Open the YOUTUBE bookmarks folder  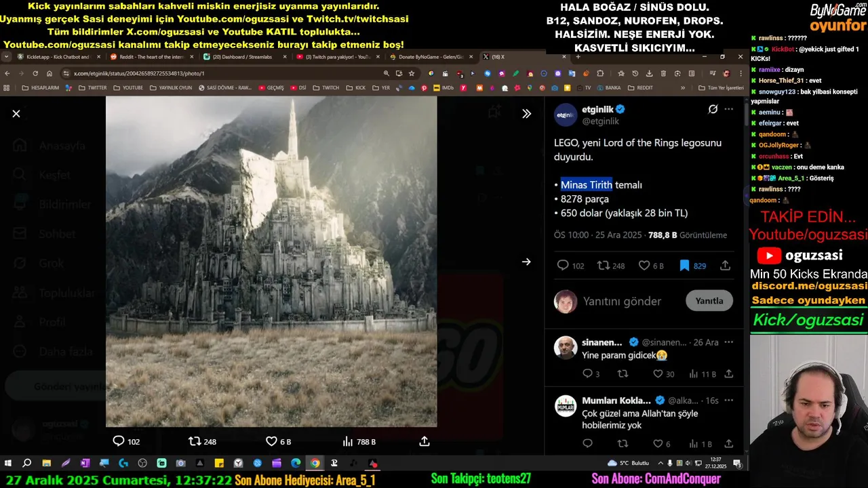(x=127, y=88)
